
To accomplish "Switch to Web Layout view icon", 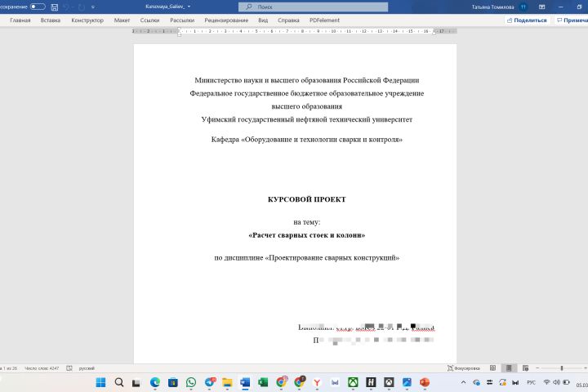I will pyautogui.click(x=525, y=368).
